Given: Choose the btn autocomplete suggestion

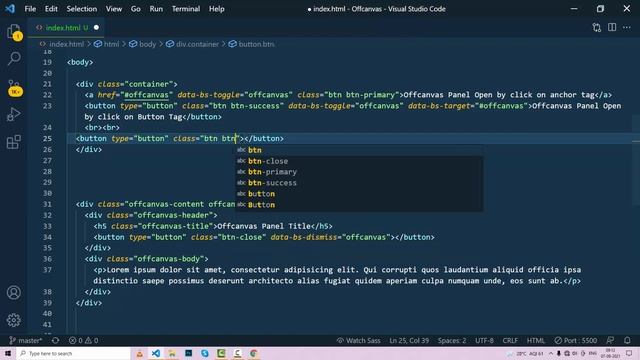Looking at the screenshot, I should (x=359, y=150).
